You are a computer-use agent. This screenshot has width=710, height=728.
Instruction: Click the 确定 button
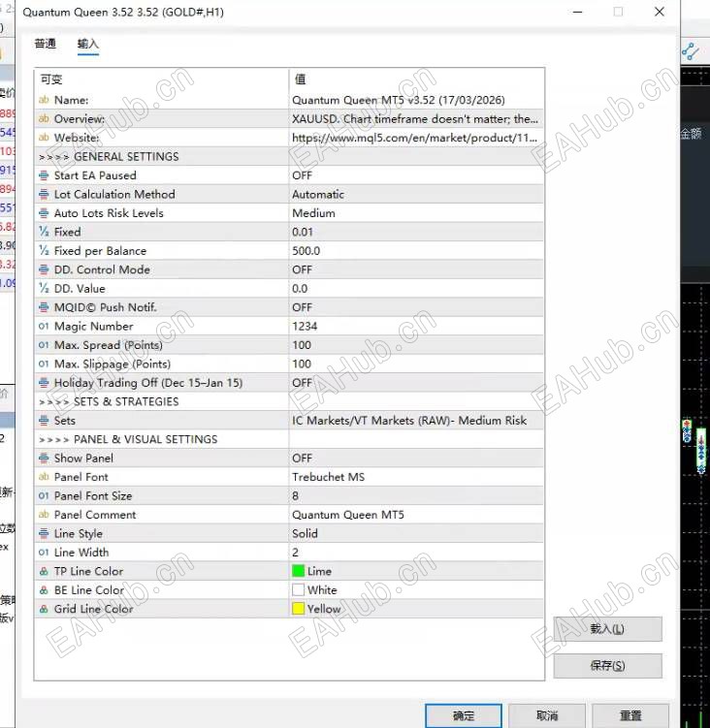tap(464, 715)
